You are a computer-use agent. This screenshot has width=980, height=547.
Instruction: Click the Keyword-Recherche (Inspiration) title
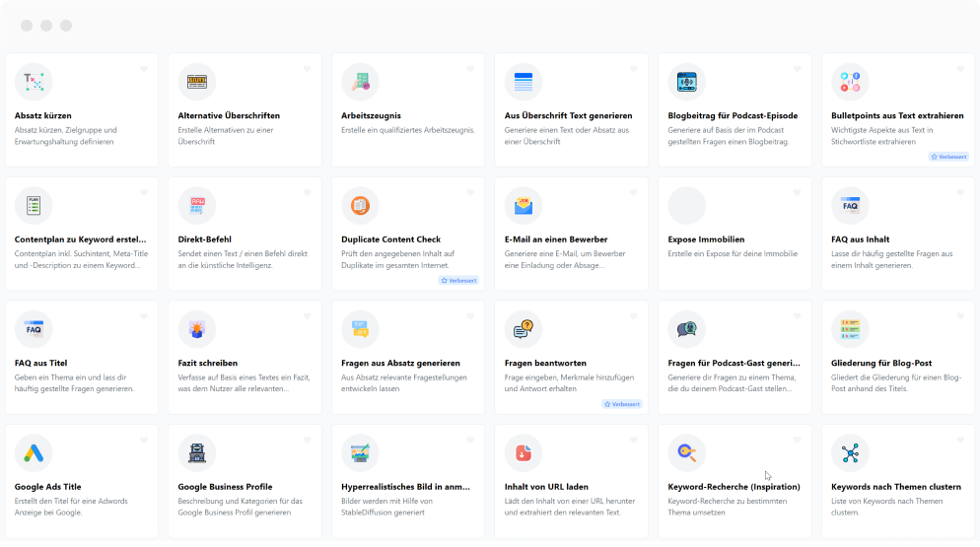[x=734, y=487]
